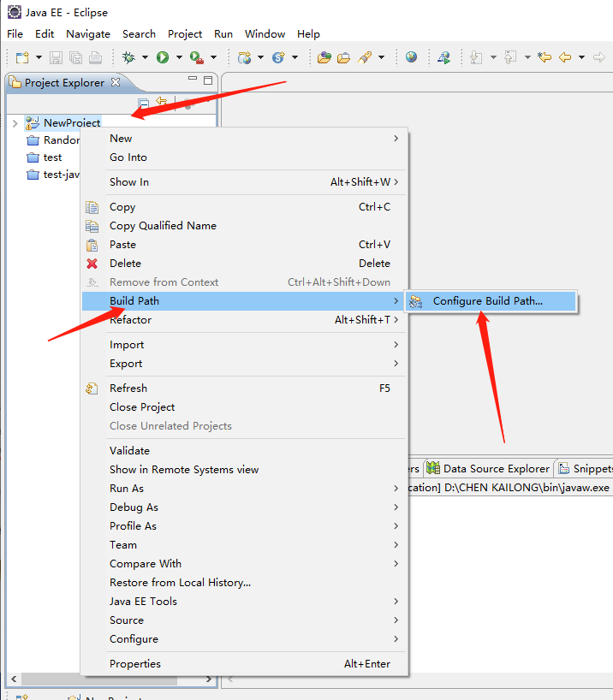Click Collapse All icon in Project Explorer
613x700 pixels.
pos(144,103)
